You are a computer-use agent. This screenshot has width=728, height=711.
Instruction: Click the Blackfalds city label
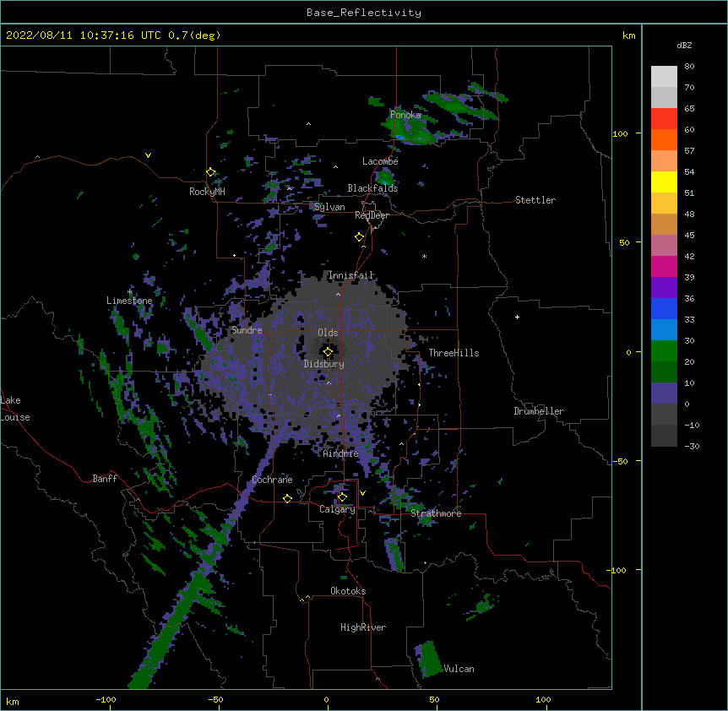coord(372,188)
